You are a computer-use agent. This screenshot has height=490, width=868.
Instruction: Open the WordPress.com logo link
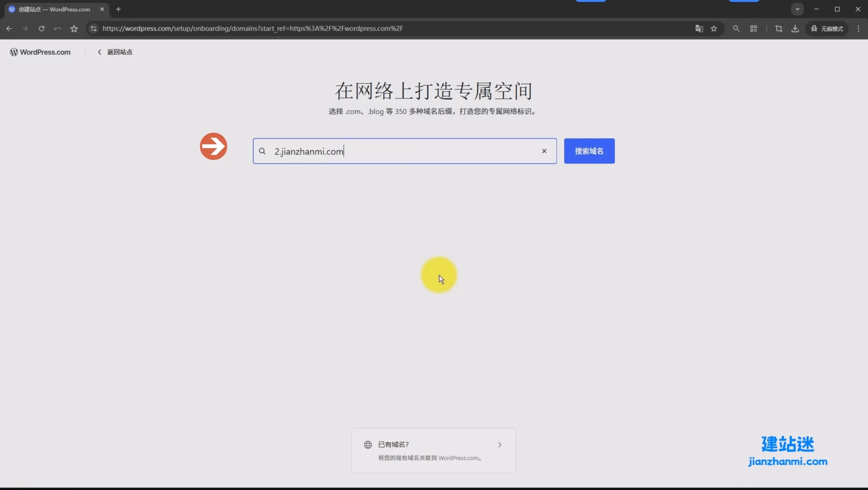coord(40,52)
